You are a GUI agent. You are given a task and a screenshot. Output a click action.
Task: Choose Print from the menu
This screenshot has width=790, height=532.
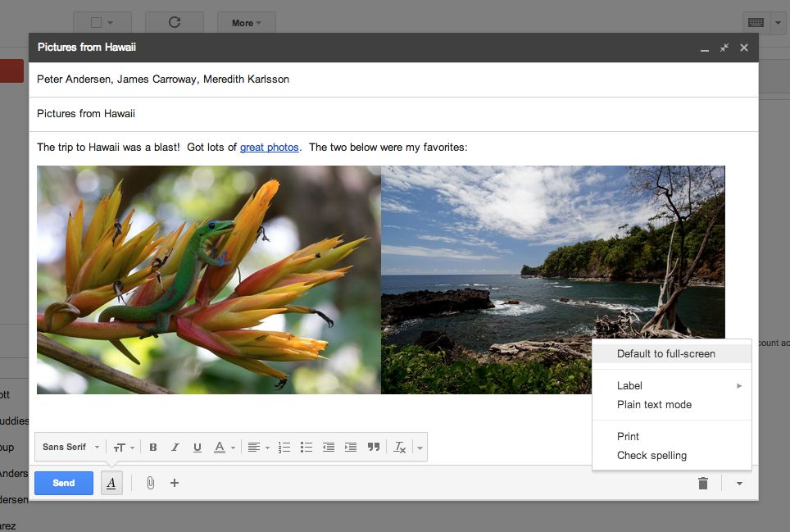coord(672,436)
